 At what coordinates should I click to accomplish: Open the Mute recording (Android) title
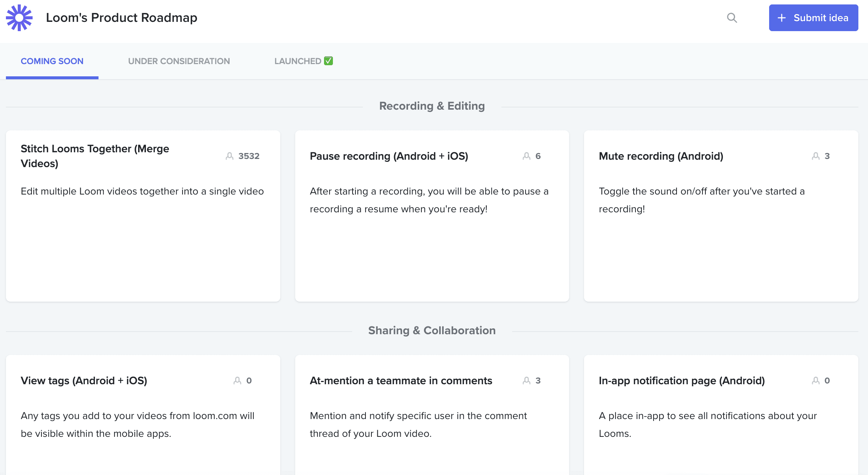click(x=661, y=156)
